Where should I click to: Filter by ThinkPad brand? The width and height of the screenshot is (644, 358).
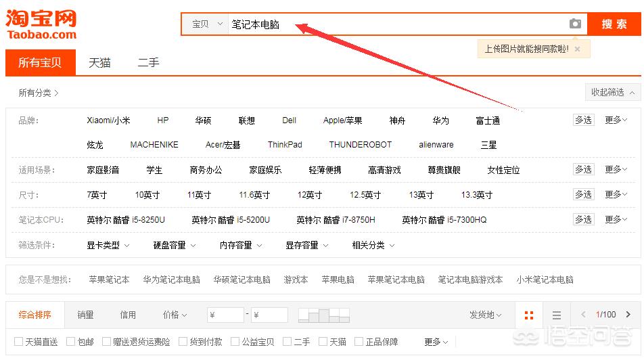(x=285, y=145)
